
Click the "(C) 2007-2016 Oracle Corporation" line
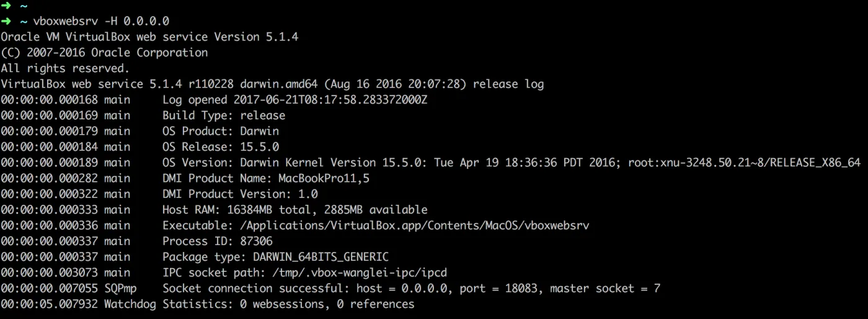104,53
